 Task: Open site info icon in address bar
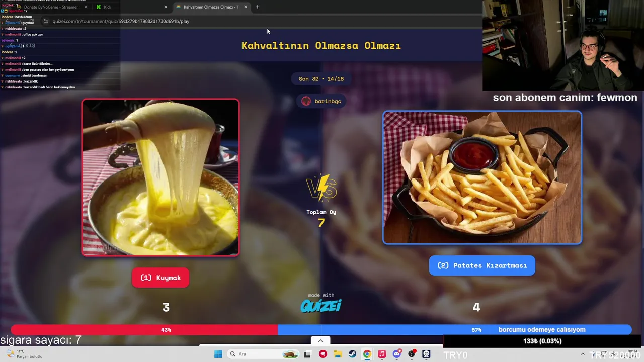tap(46, 21)
